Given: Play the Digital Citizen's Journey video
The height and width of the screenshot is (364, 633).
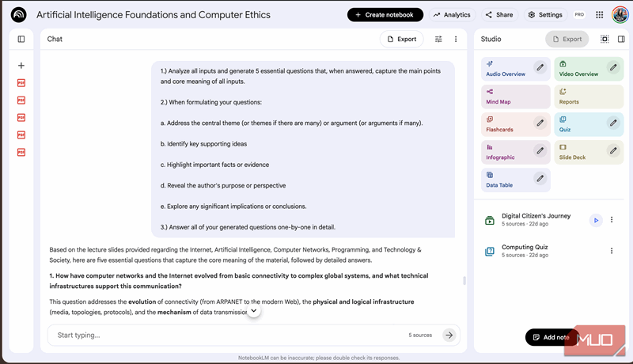Looking at the screenshot, I should pyautogui.click(x=596, y=220).
